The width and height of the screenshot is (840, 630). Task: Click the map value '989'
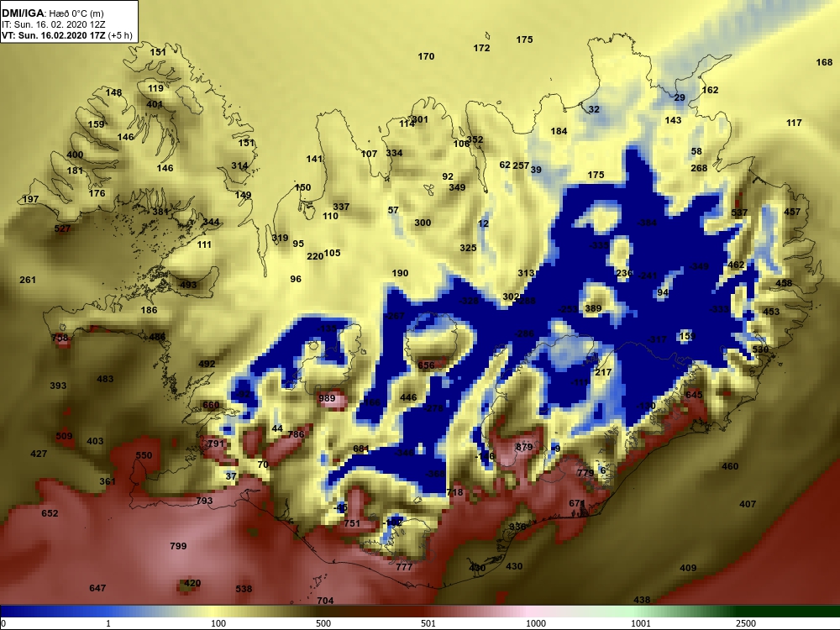tap(327, 398)
